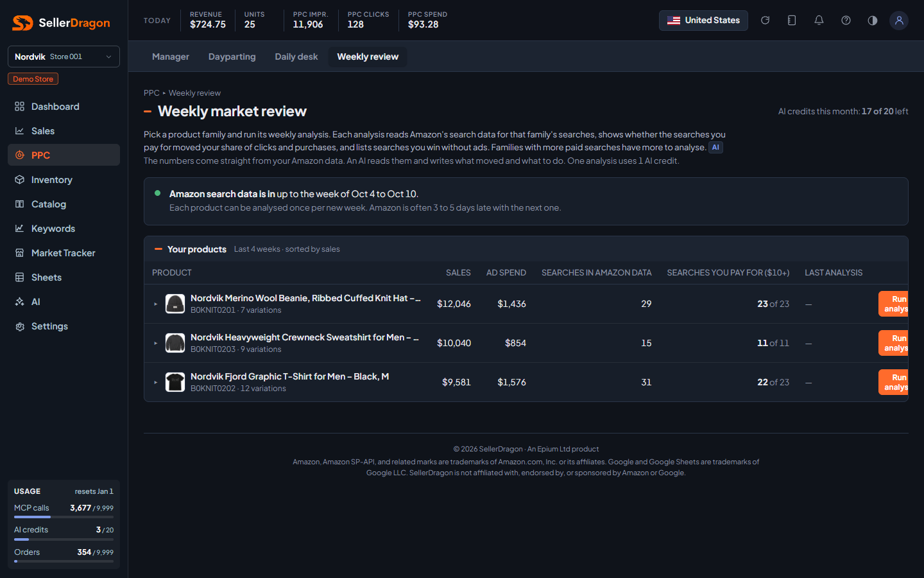Screen dimensions: 924x578
Task: Click the help question mark icon
Action: point(846,21)
